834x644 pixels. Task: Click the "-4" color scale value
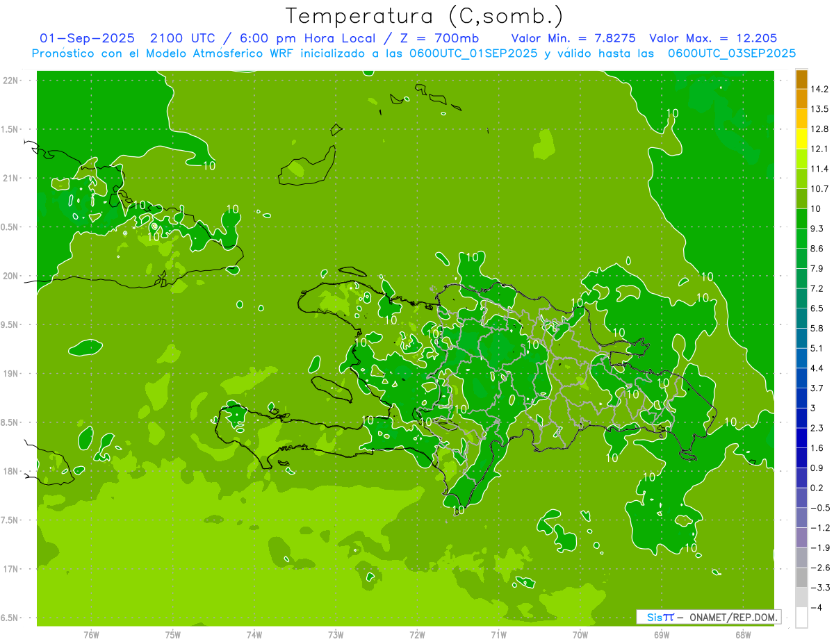tap(816, 607)
